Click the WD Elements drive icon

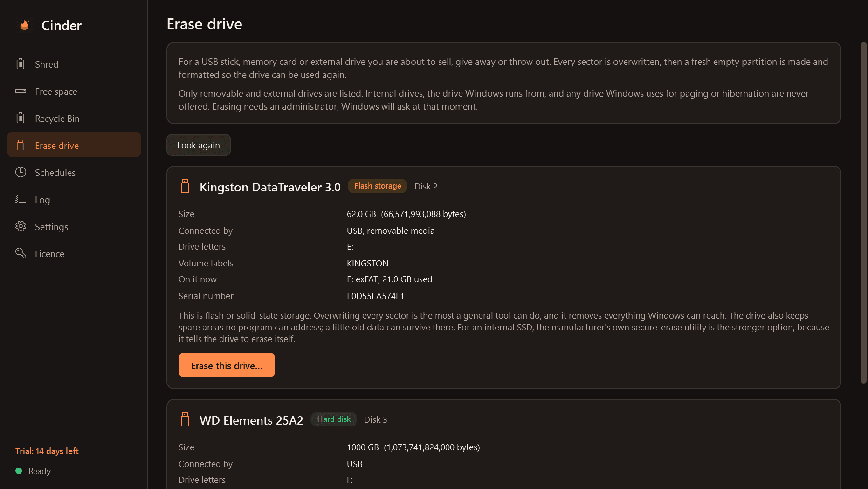[x=185, y=419]
